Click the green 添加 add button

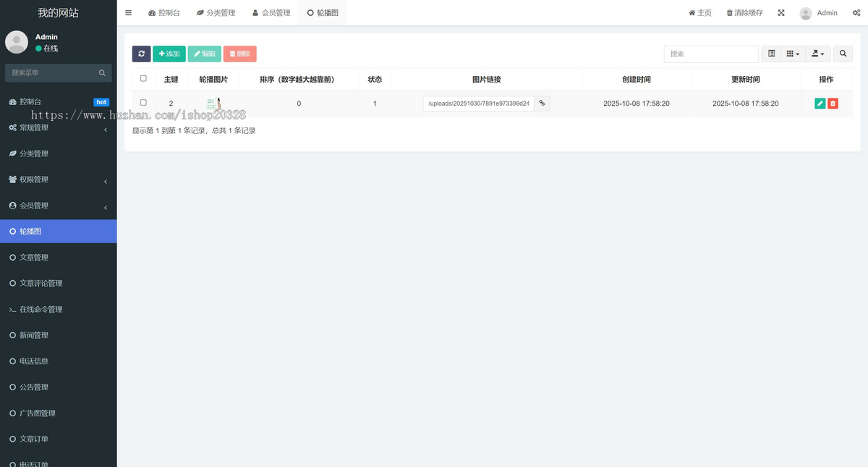pos(169,54)
